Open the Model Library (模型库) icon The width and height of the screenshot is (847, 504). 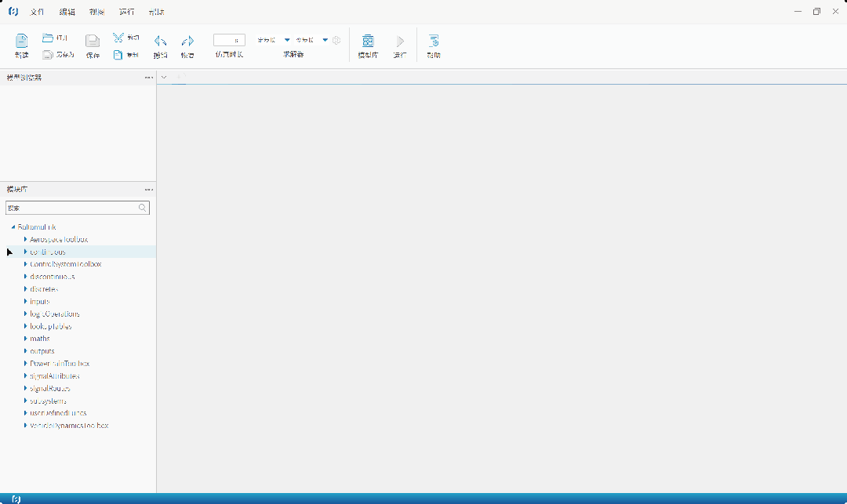(368, 42)
